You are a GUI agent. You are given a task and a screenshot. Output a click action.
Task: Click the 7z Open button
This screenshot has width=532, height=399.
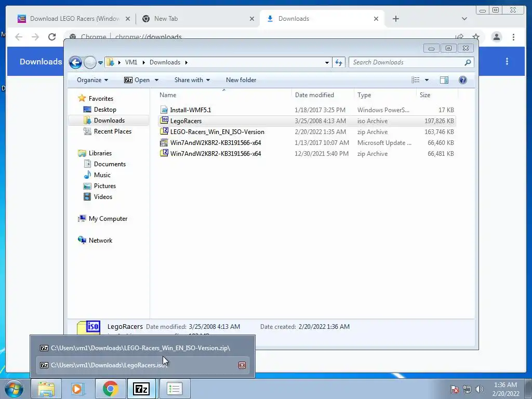137,80
